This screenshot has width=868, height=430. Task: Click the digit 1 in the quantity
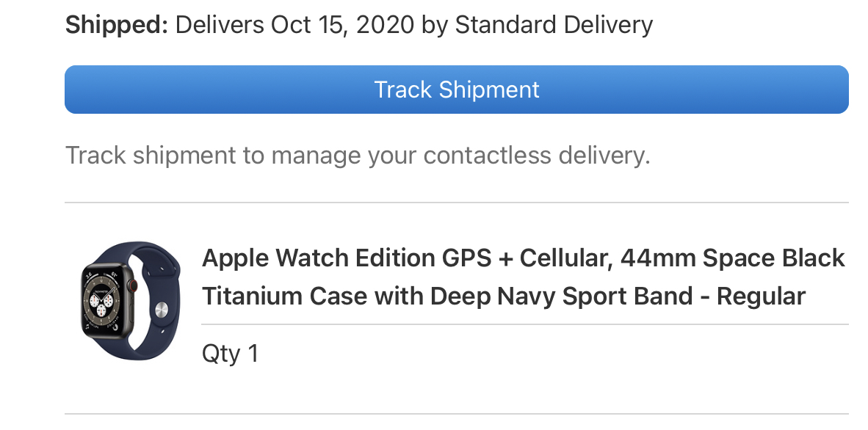253,354
